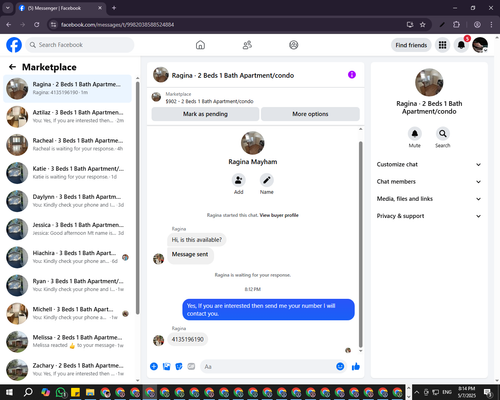Viewport: 500px width, 400px height.
Task: Click Find friends button
Action: click(411, 45)
